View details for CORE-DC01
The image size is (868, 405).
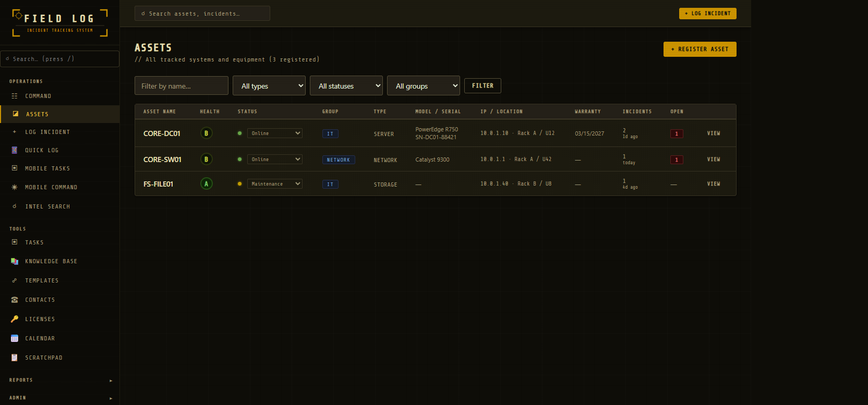[714, 133]
